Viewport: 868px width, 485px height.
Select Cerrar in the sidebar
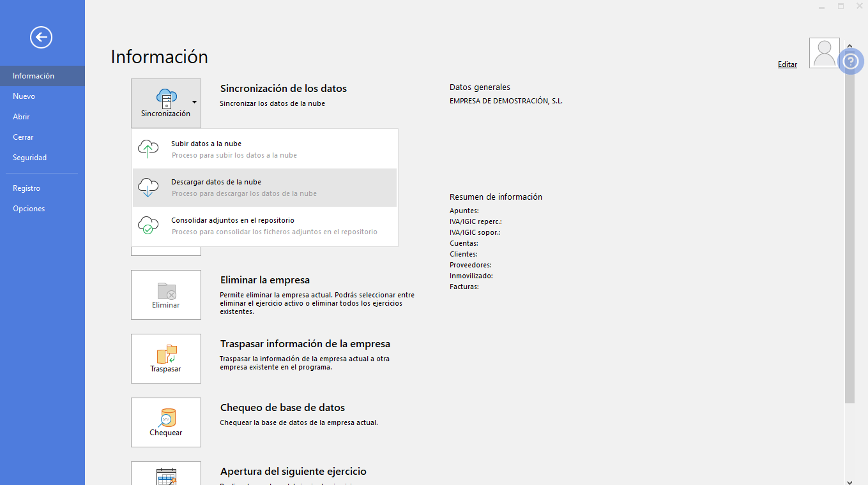[x=42, y=137]
